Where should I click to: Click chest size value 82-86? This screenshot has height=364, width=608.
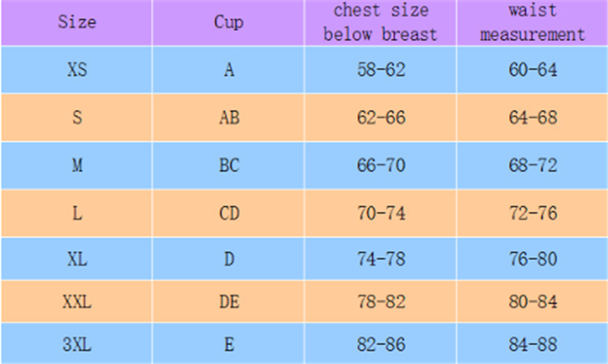pyautogui.click(x=381, y=344)
